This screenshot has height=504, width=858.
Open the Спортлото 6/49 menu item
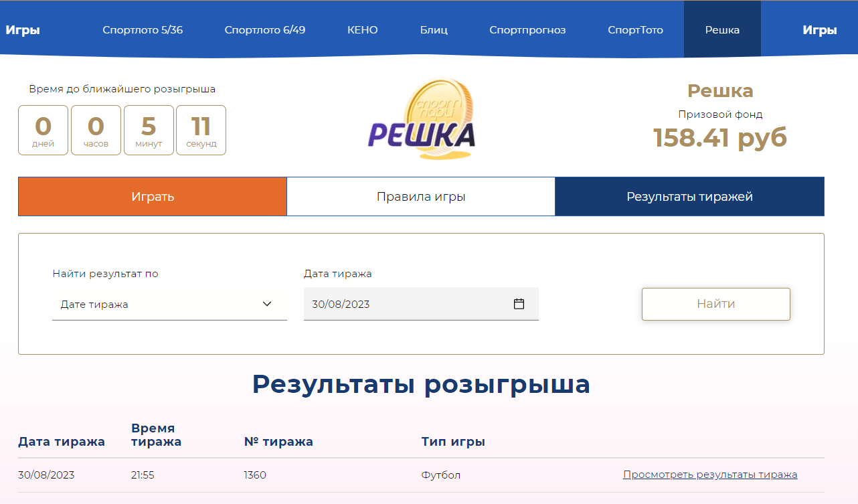click(x=265, y=30)
